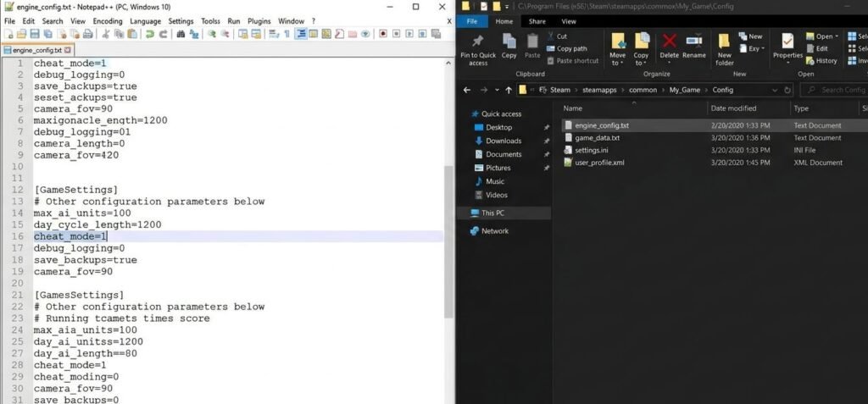Open the Settings menu in Notepad++
The width and height of the screenshot is (868, 404).
point(181,21)
